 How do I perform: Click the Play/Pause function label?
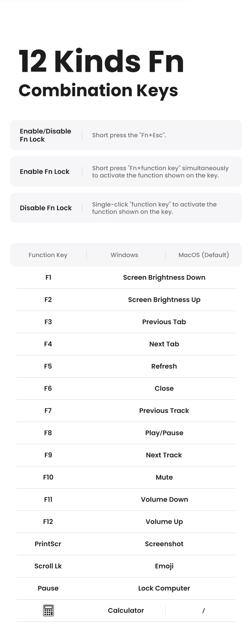tap(164, 433)
